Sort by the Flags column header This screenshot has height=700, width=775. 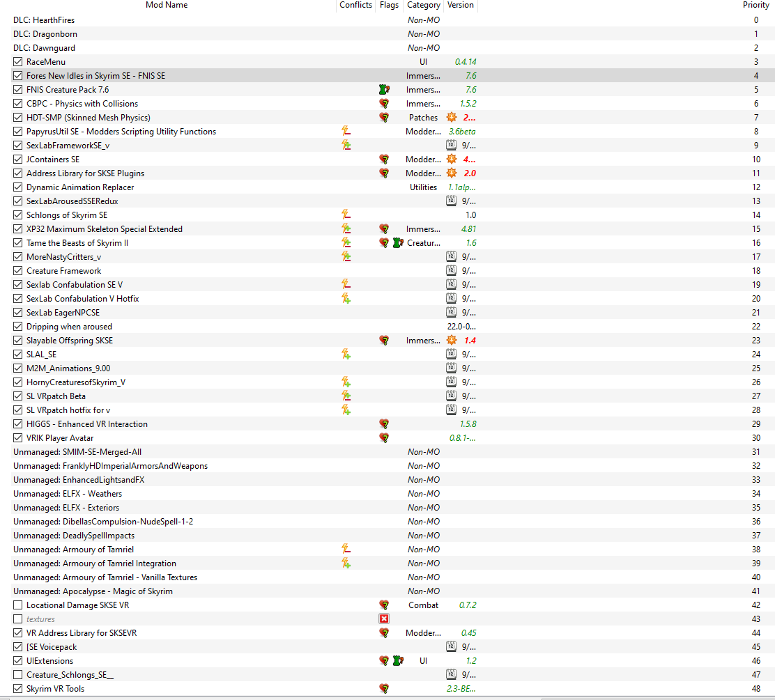[x=389, y=5]
